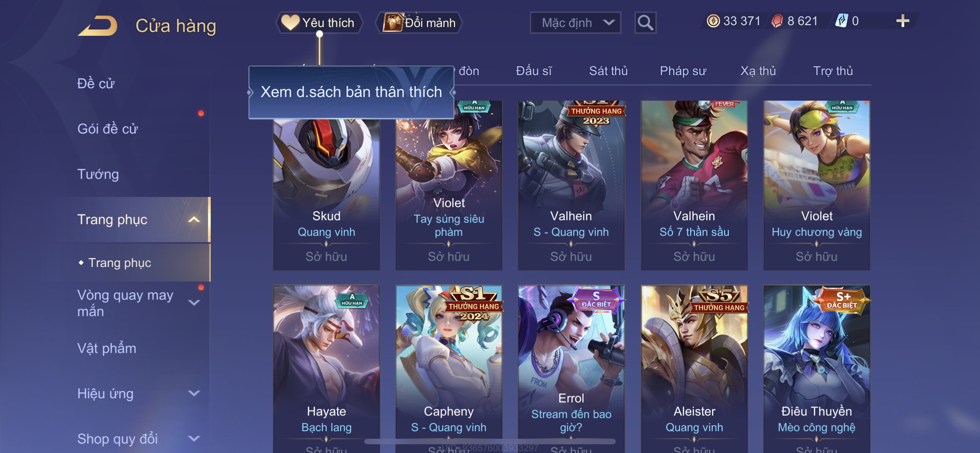The height and width of the screenshot is (453, 980).
Task: Expand the Shop quy đổi section
Action: click(194, 438)
